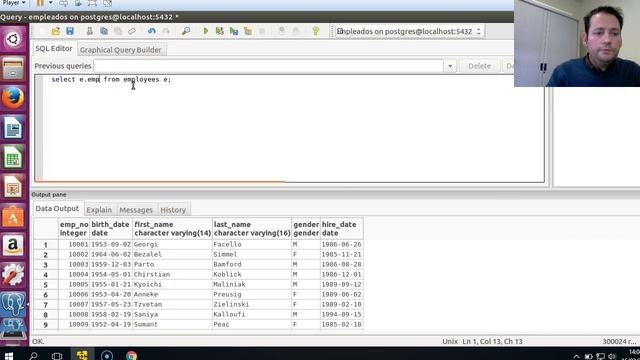Open the Ubuntu Dash launcher
Viewport: 640px width, 360px height.
tap(13, 39)
